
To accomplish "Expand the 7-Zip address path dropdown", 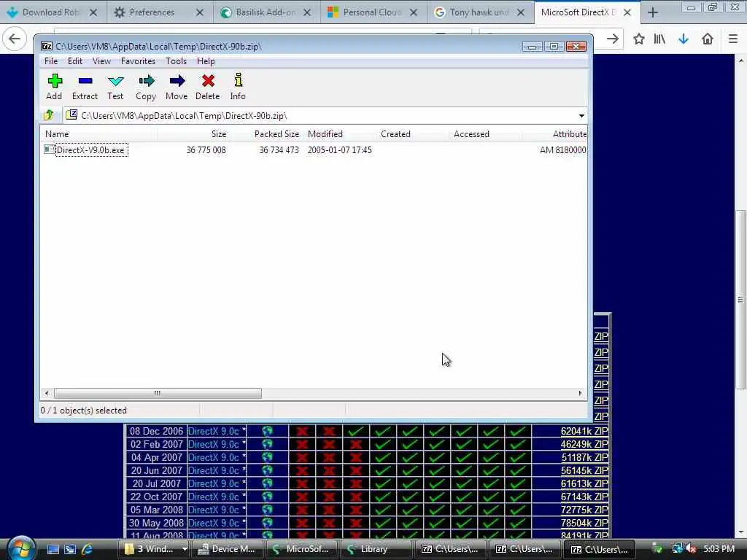I will click(x=581, y=116).
